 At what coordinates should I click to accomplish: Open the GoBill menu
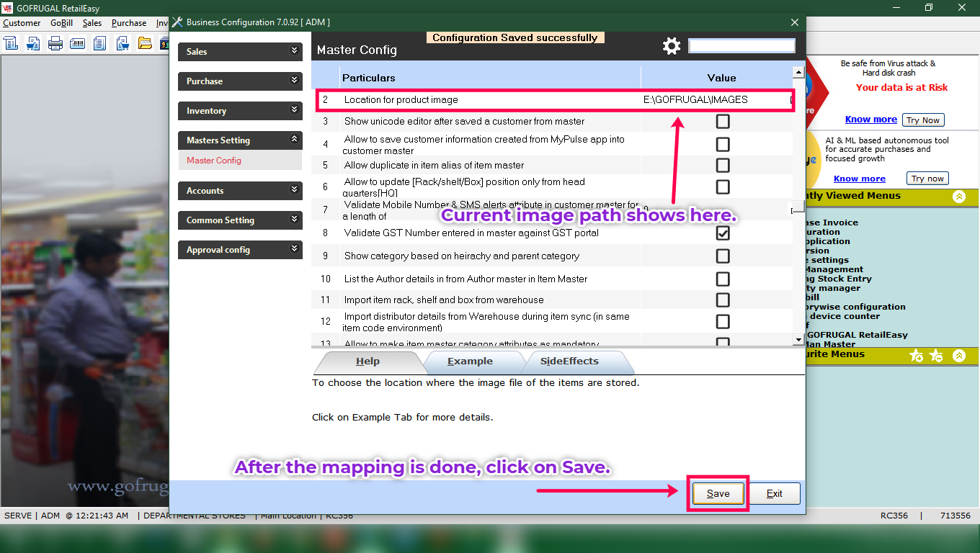click(61, 23)
